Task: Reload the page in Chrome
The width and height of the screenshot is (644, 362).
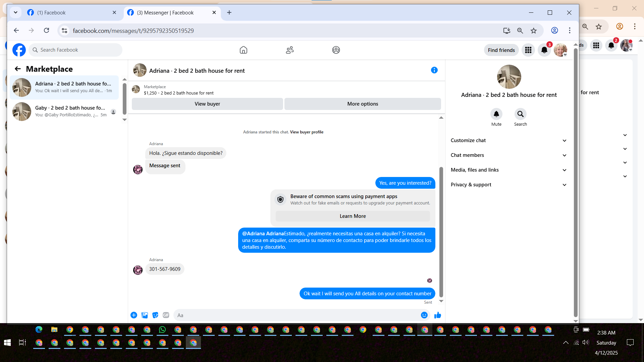Action: (47, 31)
